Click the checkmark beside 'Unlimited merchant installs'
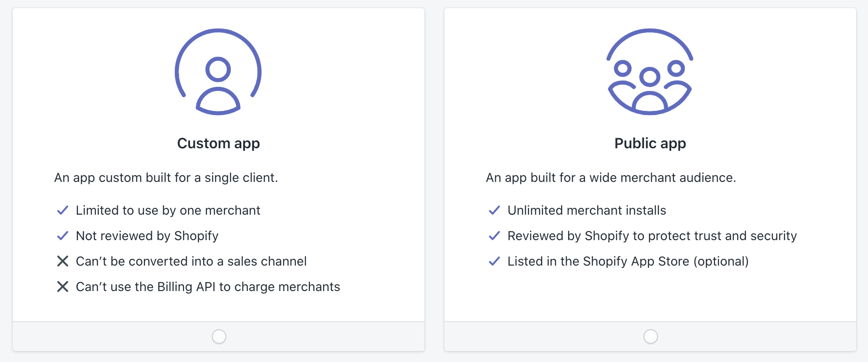 (x=494, y=210)
